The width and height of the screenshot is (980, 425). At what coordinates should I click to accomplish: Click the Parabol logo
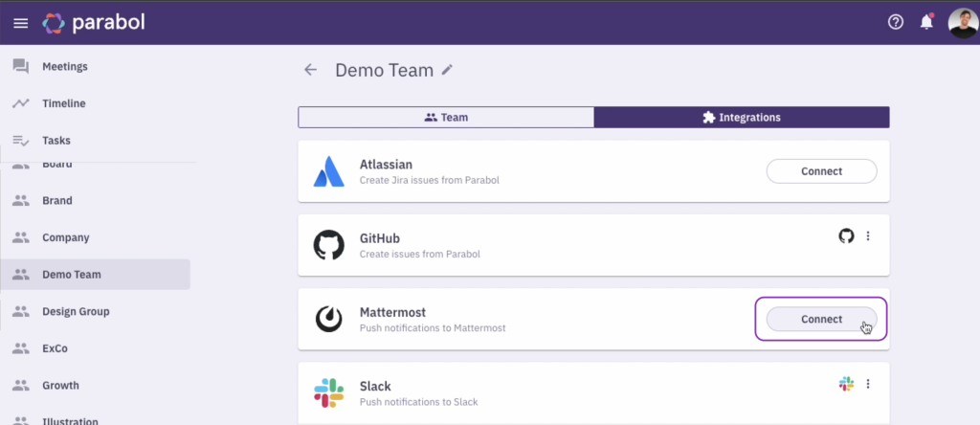(x=94, y=23)
